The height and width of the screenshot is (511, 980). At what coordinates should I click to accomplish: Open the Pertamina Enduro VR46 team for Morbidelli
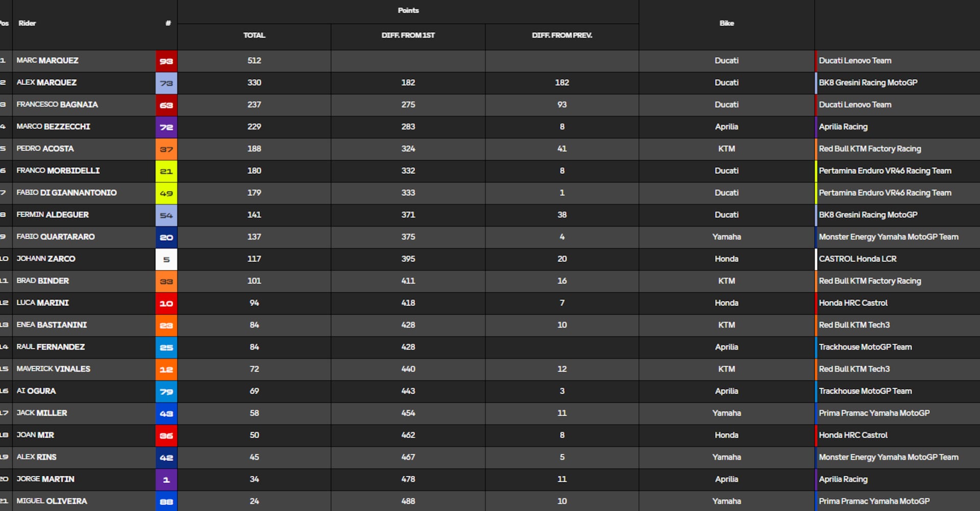click(885, 171)
